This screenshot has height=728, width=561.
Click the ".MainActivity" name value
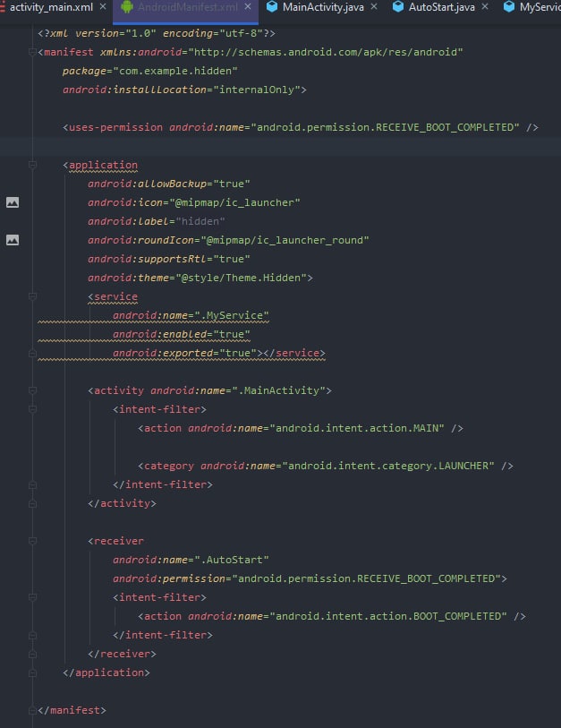(278, 390)
